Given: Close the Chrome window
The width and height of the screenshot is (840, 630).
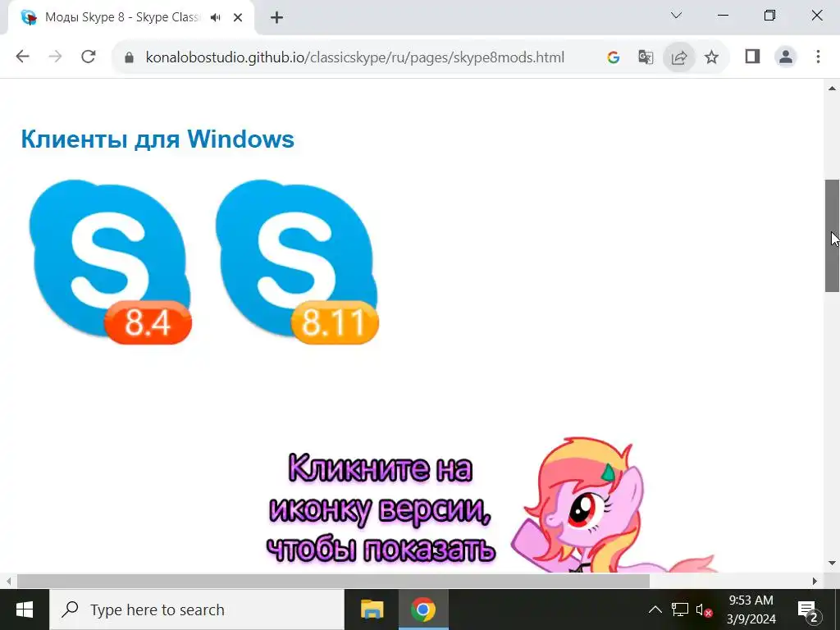Looking at the screenshot, I should (817, 16).
